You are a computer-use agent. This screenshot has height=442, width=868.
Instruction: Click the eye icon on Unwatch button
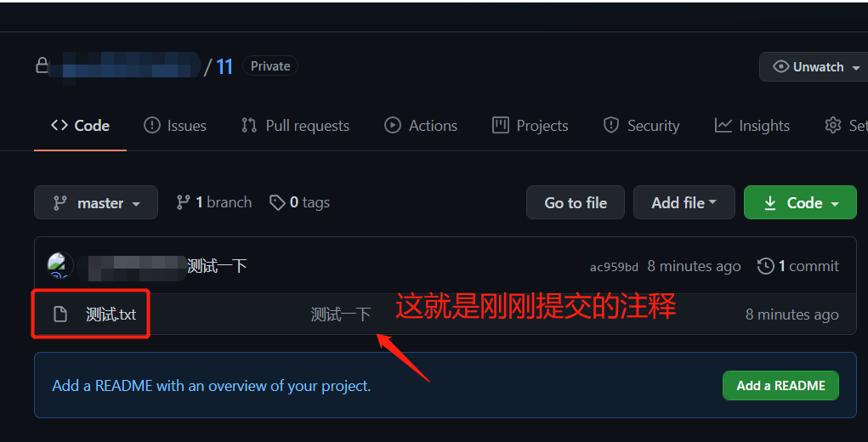click(781, 66)
